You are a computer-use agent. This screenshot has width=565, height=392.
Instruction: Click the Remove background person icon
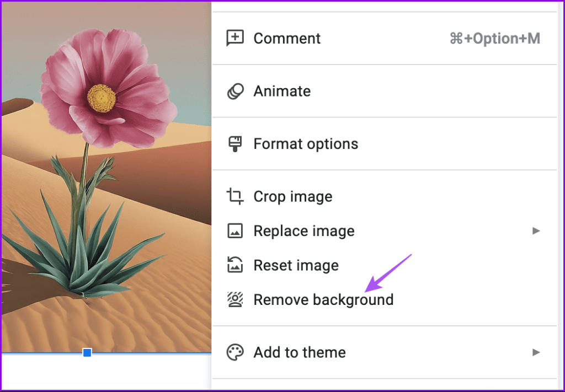point(235,299)
